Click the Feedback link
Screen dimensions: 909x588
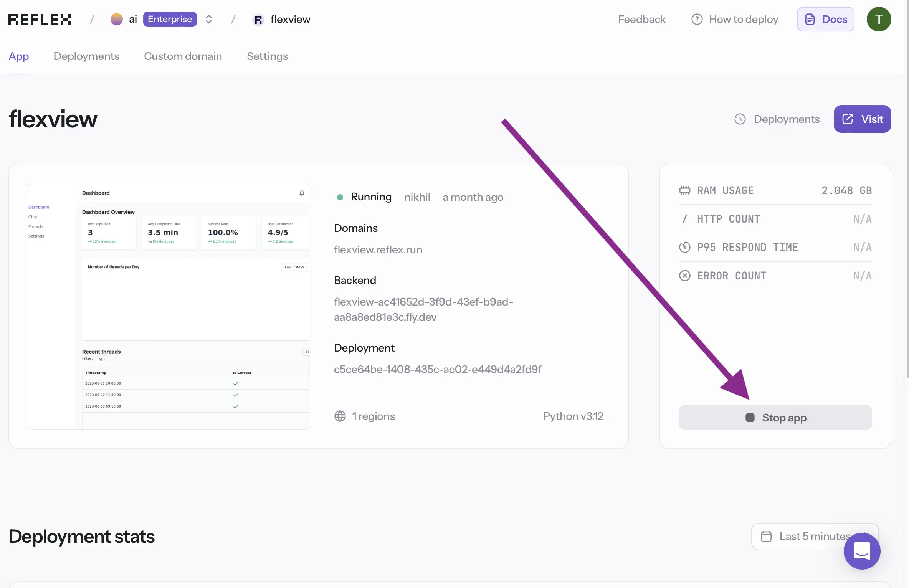[x=641, y=19]
